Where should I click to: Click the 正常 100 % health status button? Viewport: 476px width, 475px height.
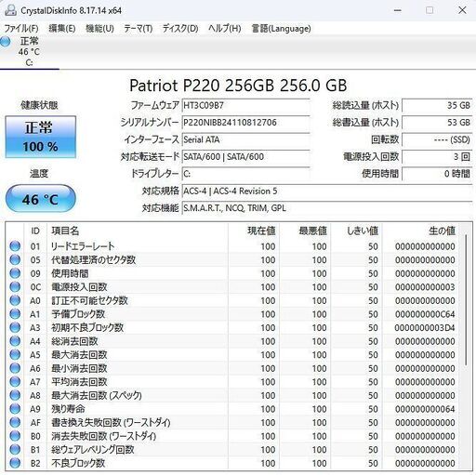pyautogui.click(x=41, y=137)
